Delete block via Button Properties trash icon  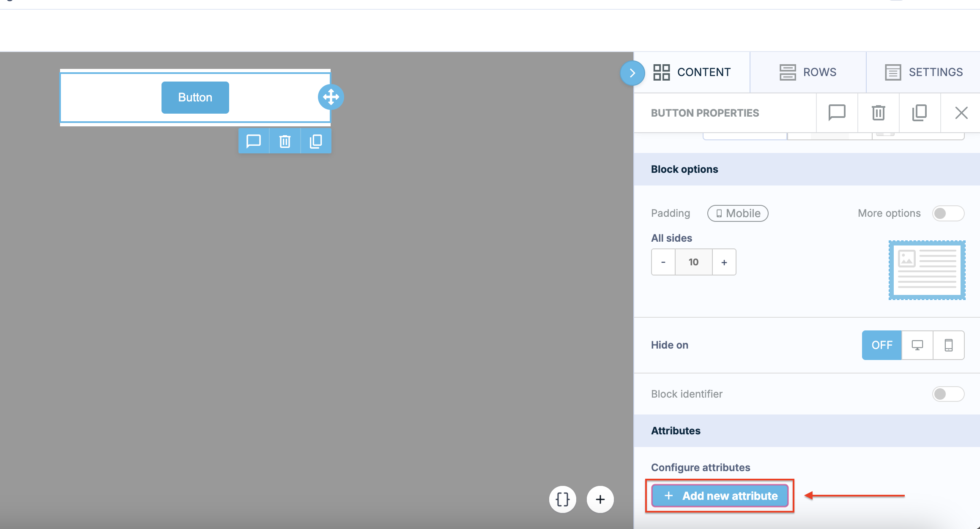[x=878, y=113]
